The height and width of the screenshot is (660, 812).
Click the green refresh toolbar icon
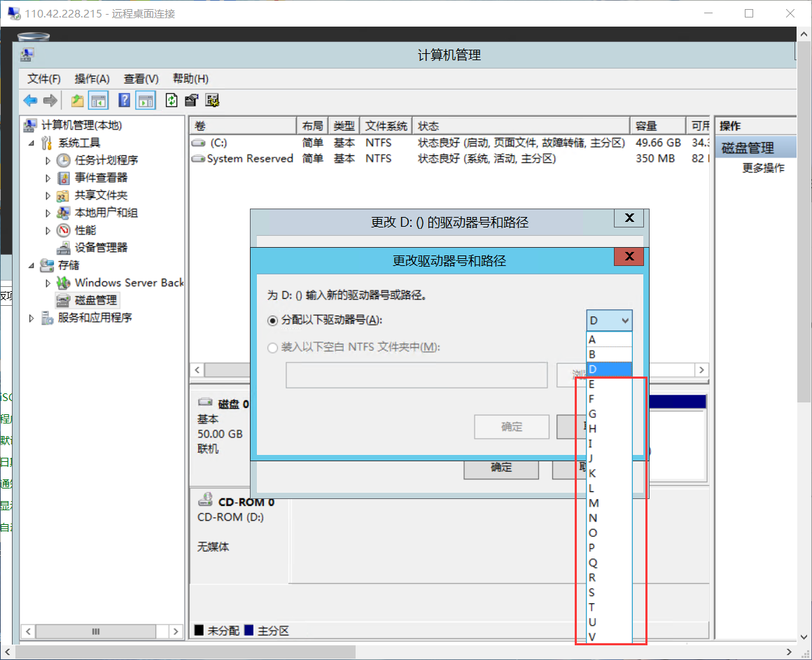(171, 100)
